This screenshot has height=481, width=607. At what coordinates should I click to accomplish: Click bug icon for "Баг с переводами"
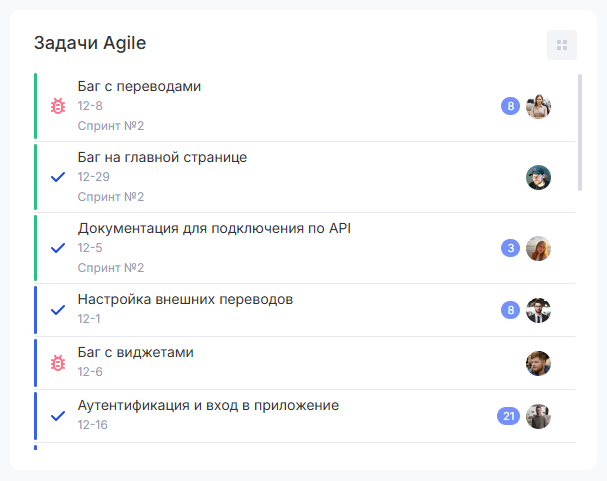pyautogui.click(x=58, y=106)
